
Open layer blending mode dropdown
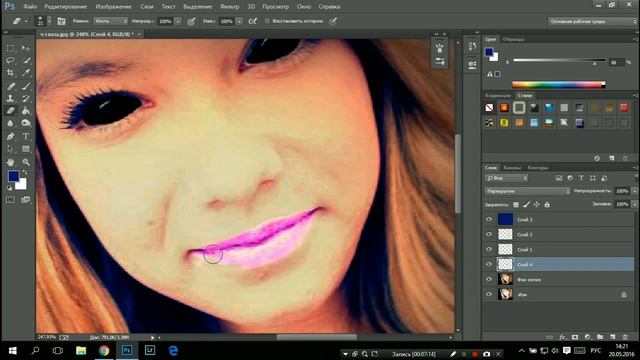click(528, 191)
